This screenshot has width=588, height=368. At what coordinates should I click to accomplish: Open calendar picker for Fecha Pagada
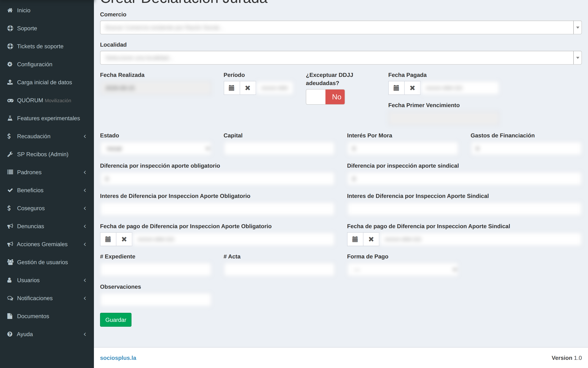click(x=396, y=88)
